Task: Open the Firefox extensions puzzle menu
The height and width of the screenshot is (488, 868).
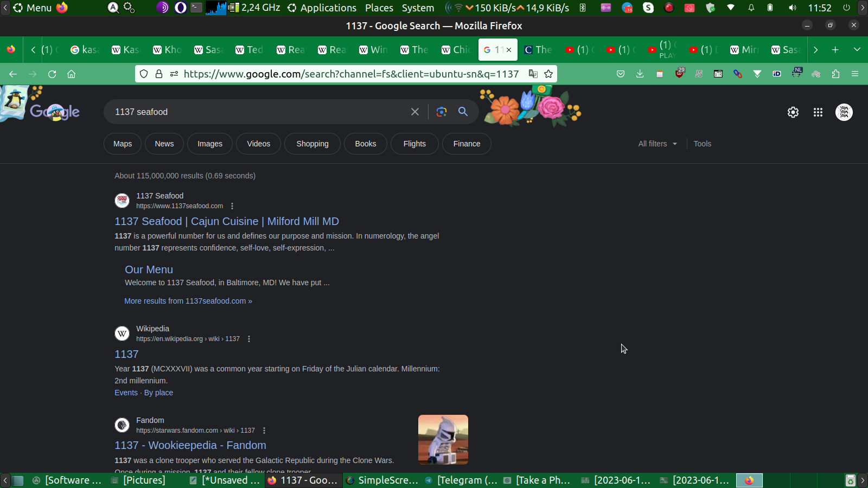Action: [835, 74]
